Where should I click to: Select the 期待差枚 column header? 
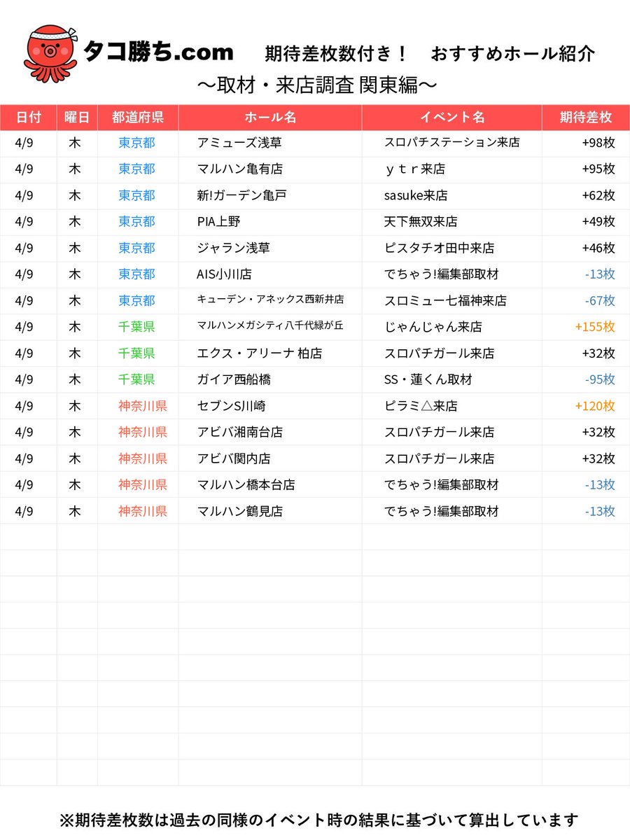tap(586, 118)
